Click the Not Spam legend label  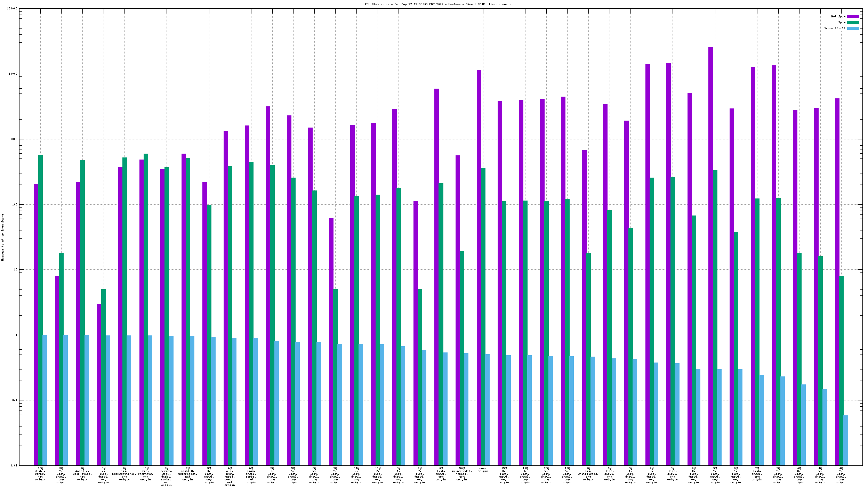click(838, 16)
